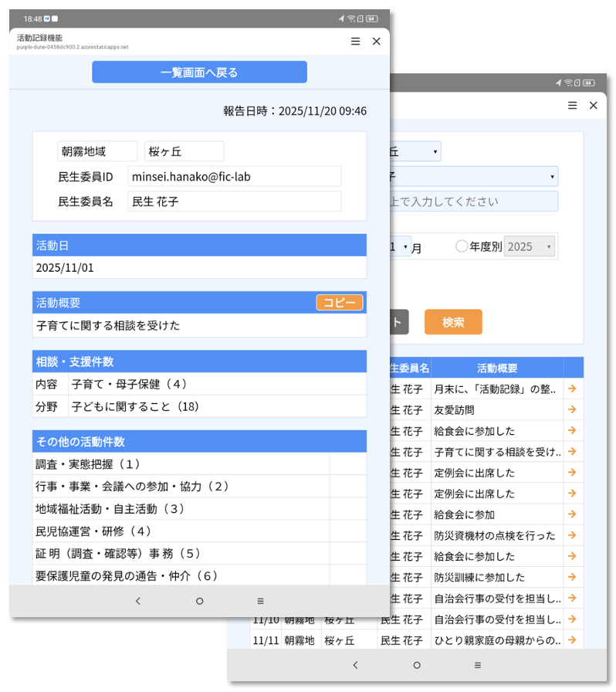This screenshot has width=616, height=692.
Task: Click 子育て・母子保健（4） row
Action: click(x=199, y=384)
